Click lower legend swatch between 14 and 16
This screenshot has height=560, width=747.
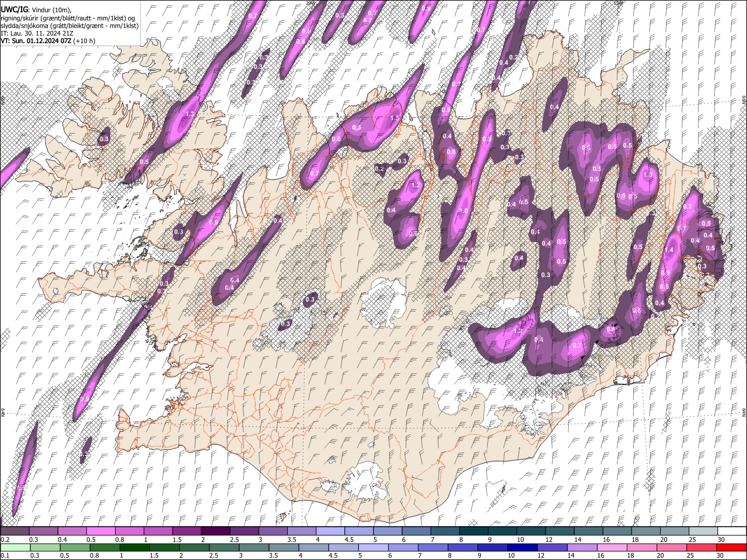coord(582,547)
